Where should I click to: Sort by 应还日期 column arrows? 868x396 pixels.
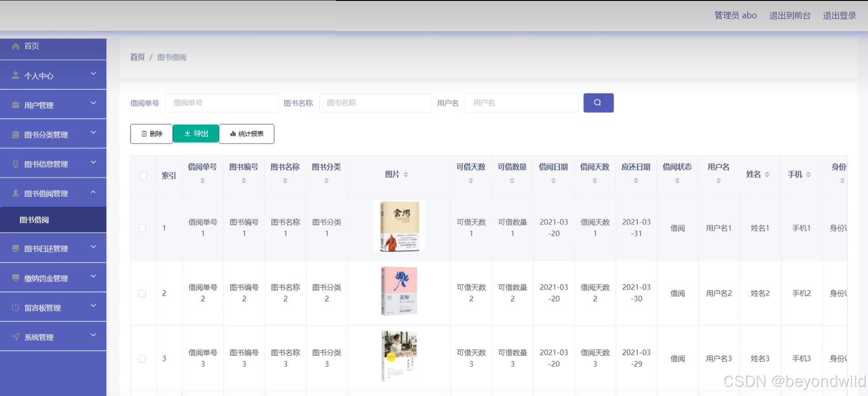tap(636, 181)
